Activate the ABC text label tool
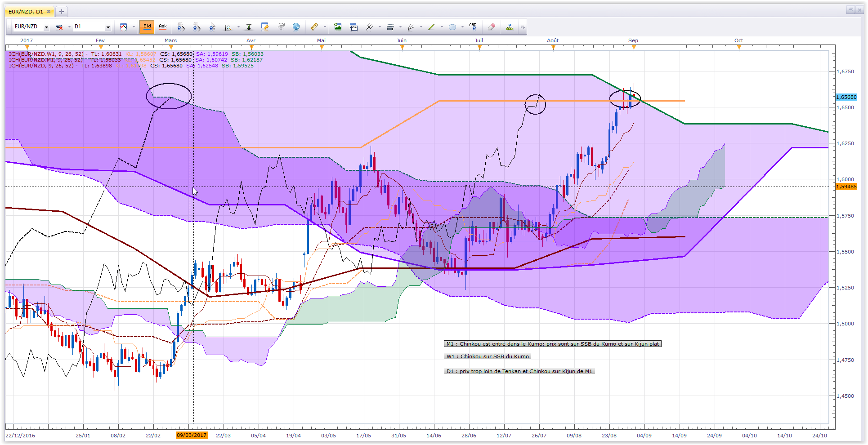This screenshot has width=868, height=445. (473, 27)
